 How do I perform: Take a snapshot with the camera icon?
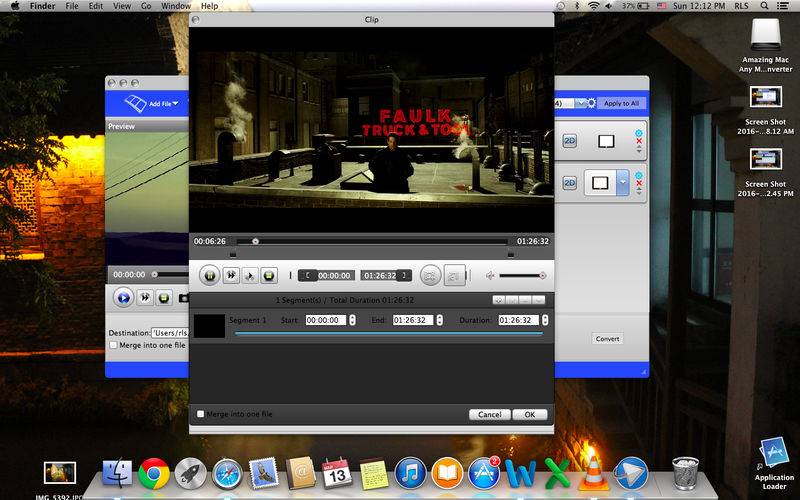pos(183,298)
